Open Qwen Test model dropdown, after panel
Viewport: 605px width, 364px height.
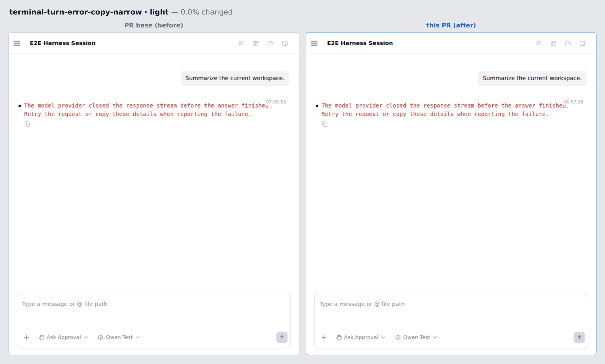(416, 337)
